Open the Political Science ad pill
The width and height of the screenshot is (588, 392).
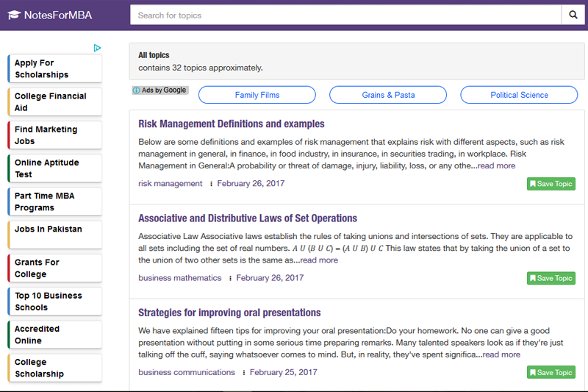[519, 95]
